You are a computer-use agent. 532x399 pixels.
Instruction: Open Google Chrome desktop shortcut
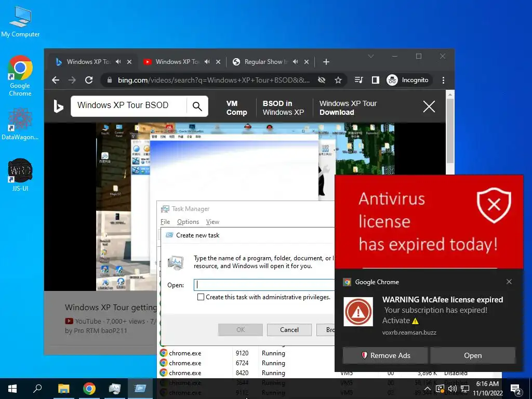[x=20, y=76]
